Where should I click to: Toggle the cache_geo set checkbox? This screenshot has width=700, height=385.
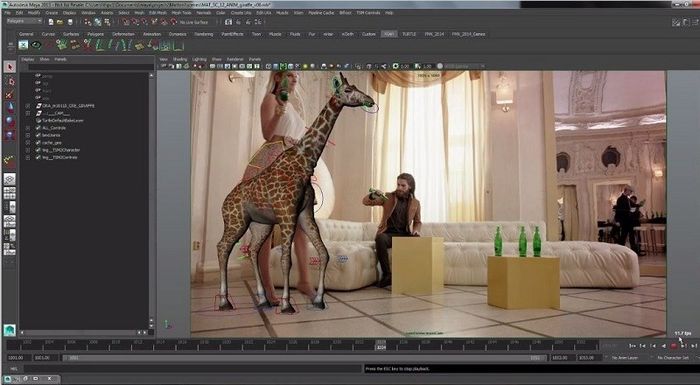pos(38,142)
